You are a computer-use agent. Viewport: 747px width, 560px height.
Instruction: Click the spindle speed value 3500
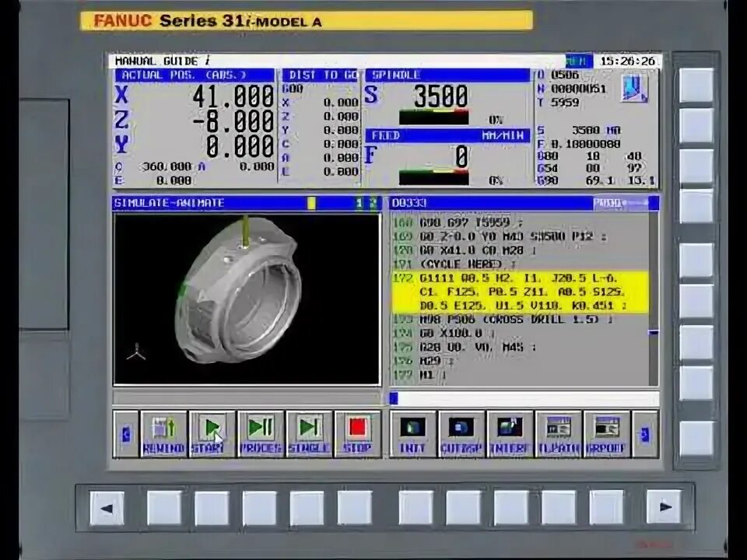coord(440,96)
